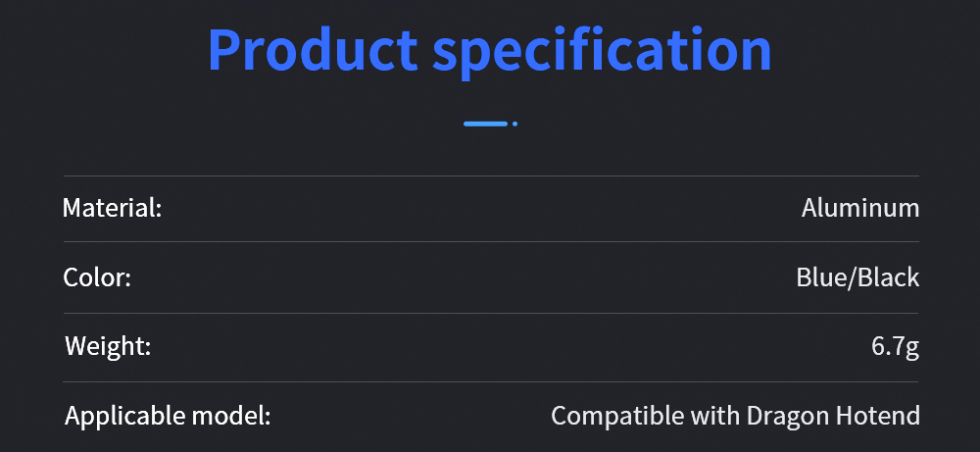This screenshot has height=452, width=980.
Task: Click the blue dash under the title
Action: pyautogui.click(x=485, y=124)
